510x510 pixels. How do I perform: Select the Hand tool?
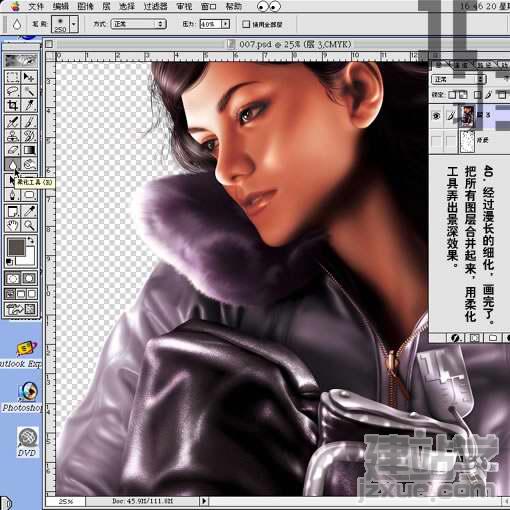12,226
